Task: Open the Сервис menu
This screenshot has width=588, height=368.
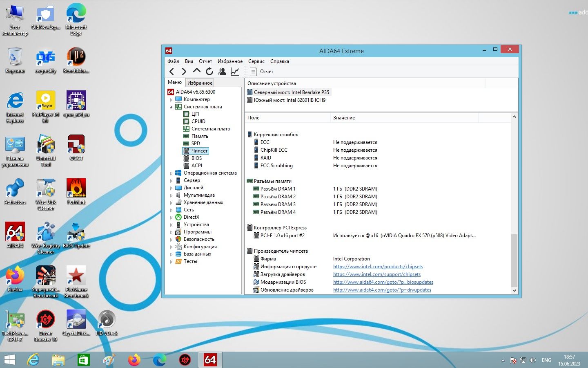Action: pos(256,61)
